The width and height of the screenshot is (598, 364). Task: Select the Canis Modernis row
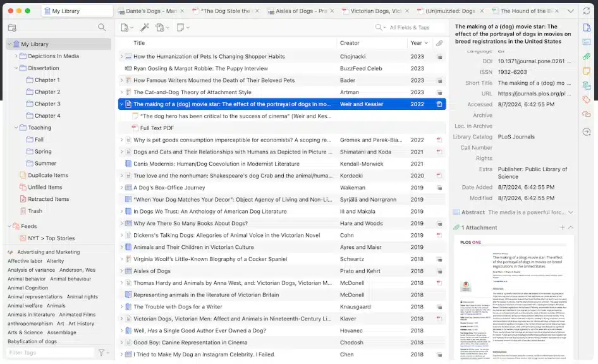(x=282, y=164)
